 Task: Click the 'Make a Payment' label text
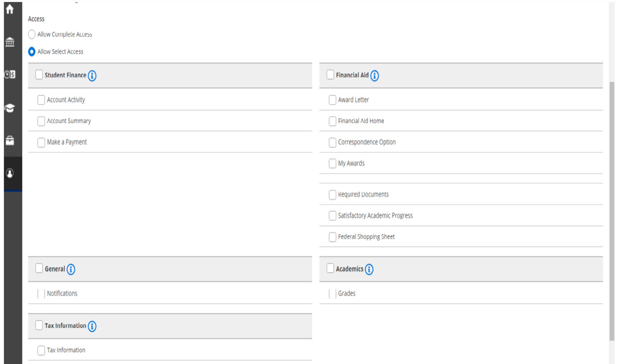tap(67, 142)
